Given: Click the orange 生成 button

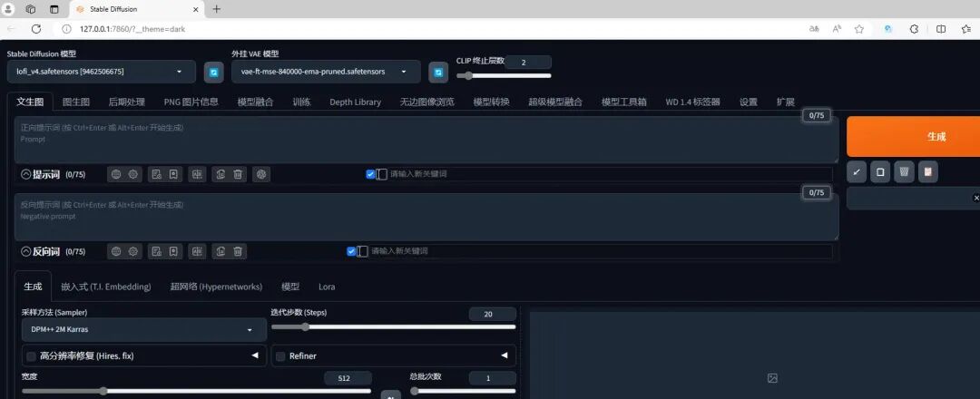Looking at the screenshot, I should (913, 137).
